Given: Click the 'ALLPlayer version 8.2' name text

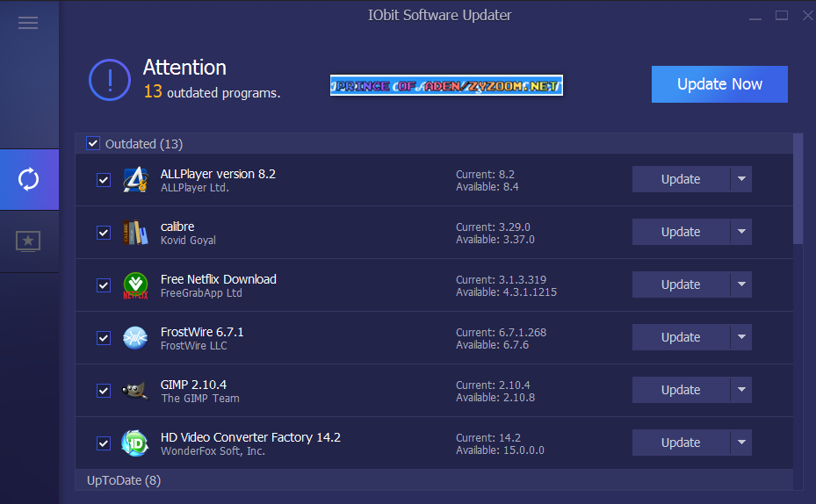Looking at the screenshot, I should tap(218, 174).
